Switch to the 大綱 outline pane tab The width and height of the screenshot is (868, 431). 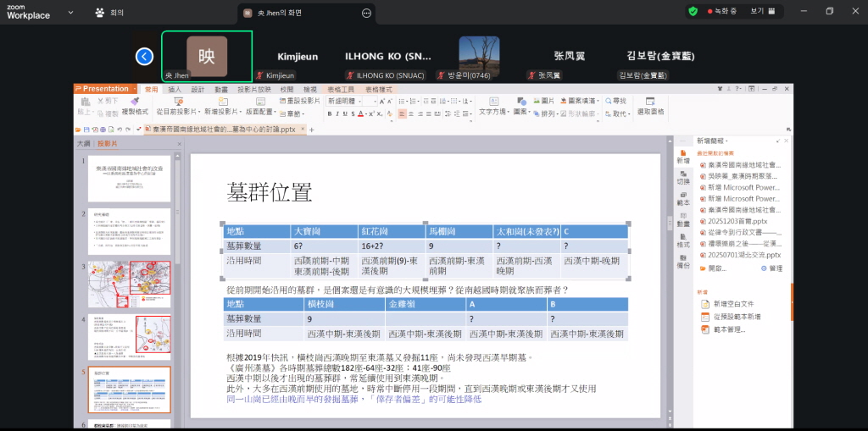[83, 144]
